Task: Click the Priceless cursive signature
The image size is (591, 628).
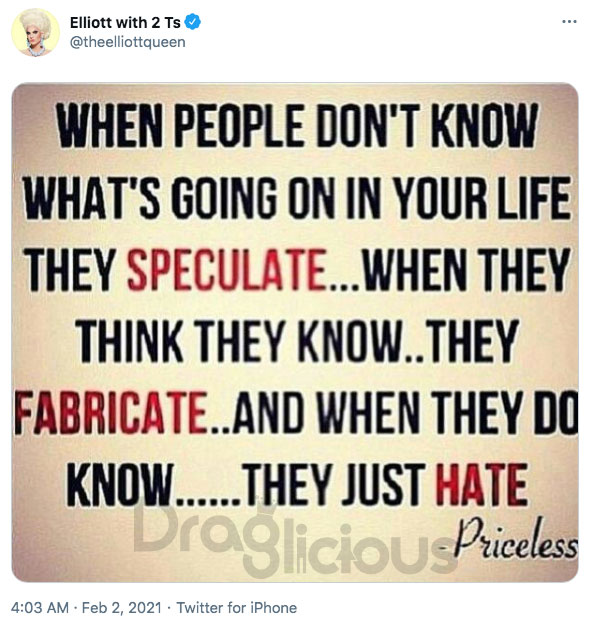Action: pos(515,538)
